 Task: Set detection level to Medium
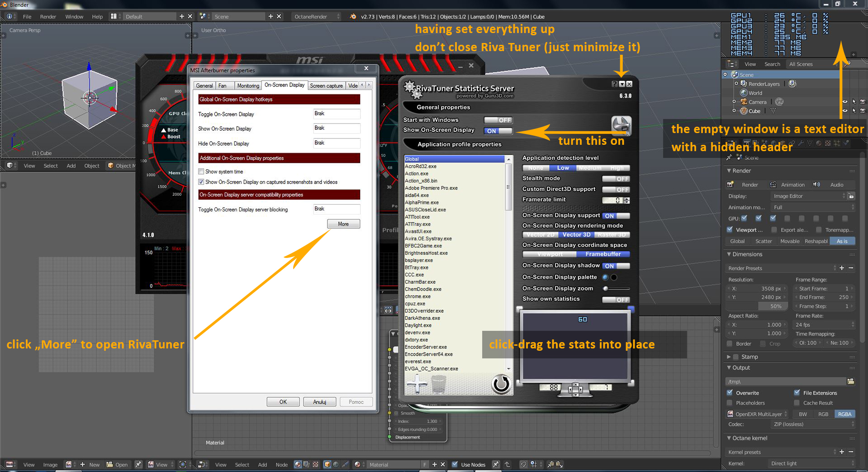590,168
